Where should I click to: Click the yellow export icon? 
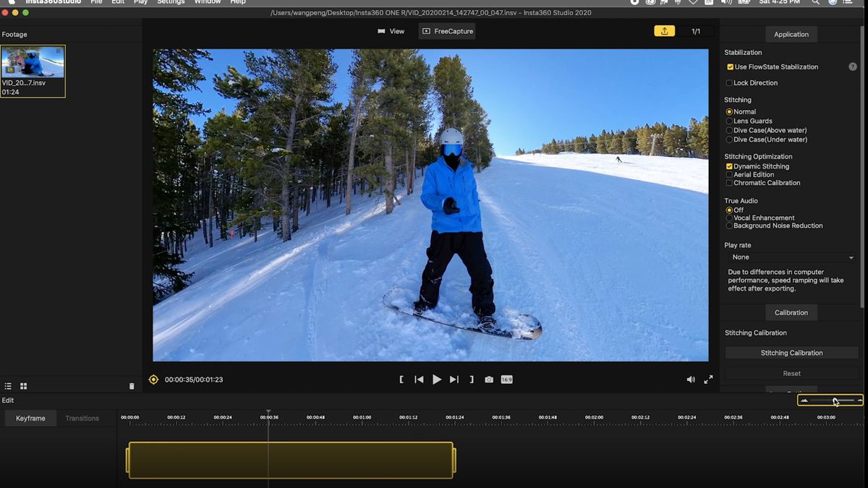coord(664,31)
